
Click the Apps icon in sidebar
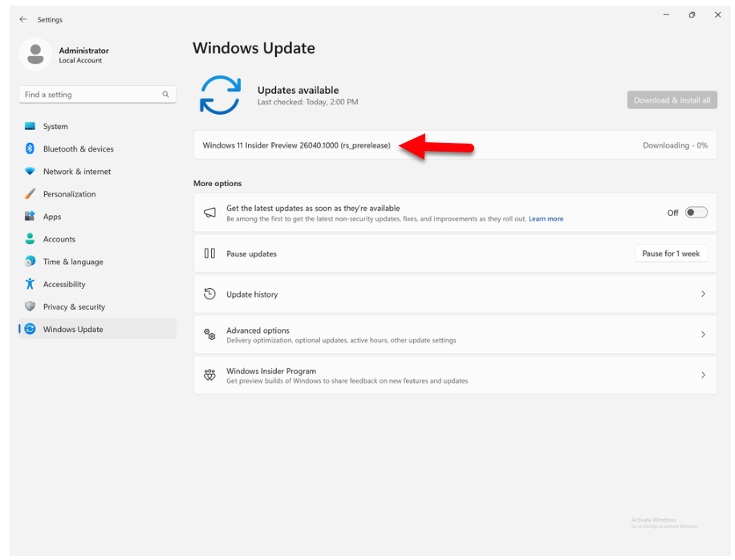[x=30, y=216]
